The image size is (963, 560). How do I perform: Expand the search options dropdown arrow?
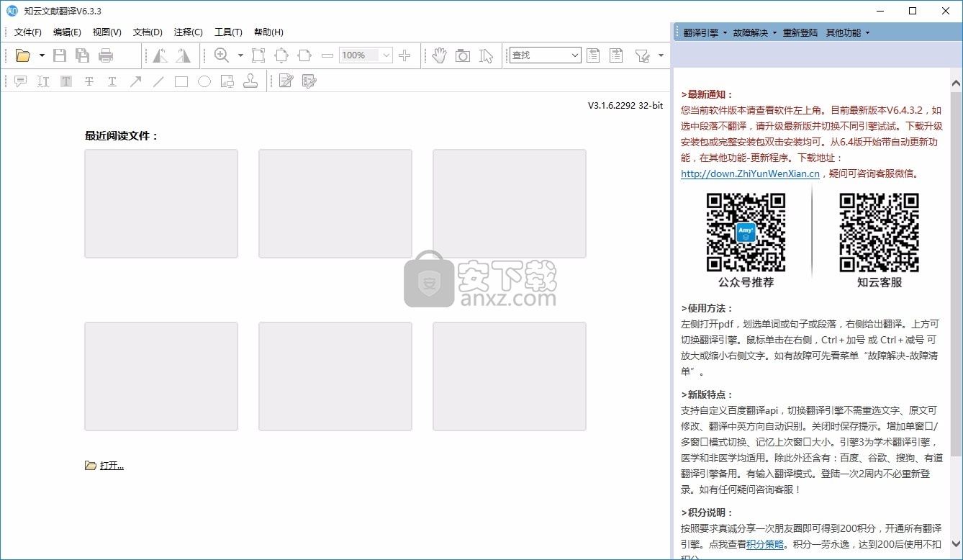click(661, 55)
